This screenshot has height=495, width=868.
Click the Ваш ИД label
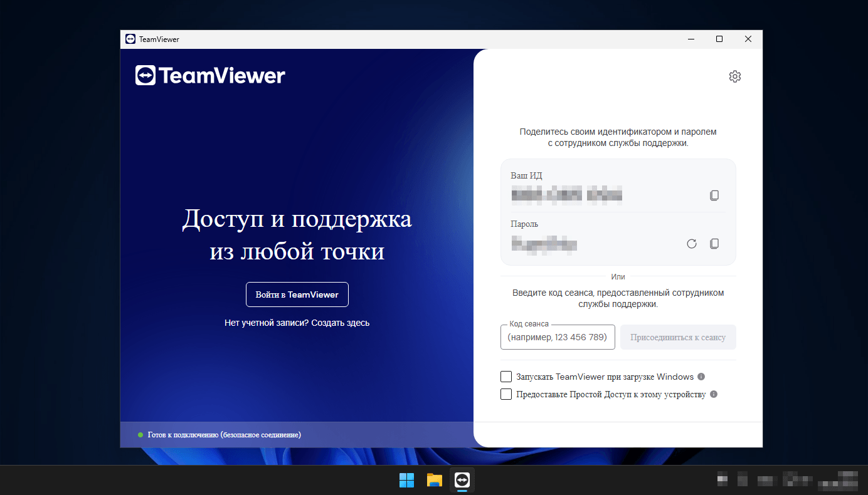tap(526, 176)
